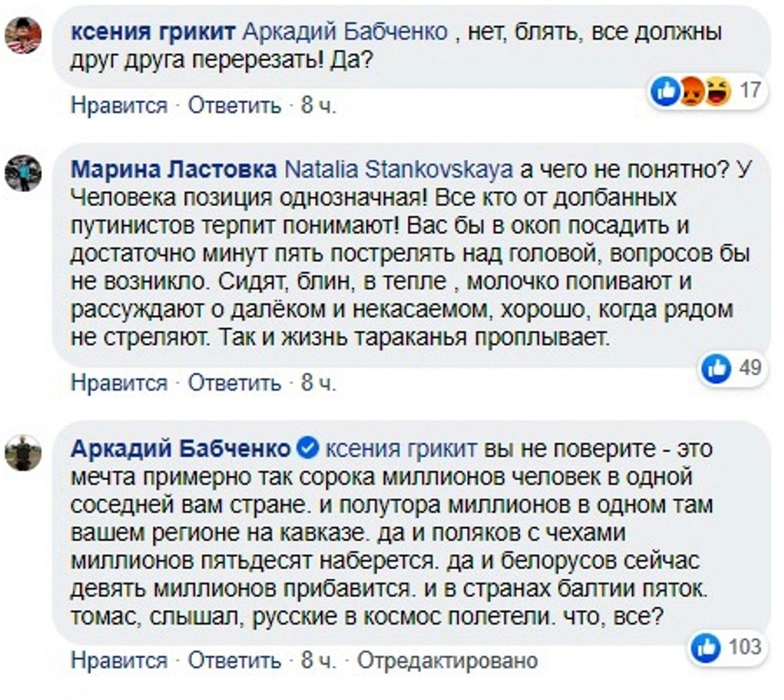Viewport: 784px width, 700px height.
Task: Reply to Аркадий Бабченко's comment via Ответить
Action: click(235, 661)
